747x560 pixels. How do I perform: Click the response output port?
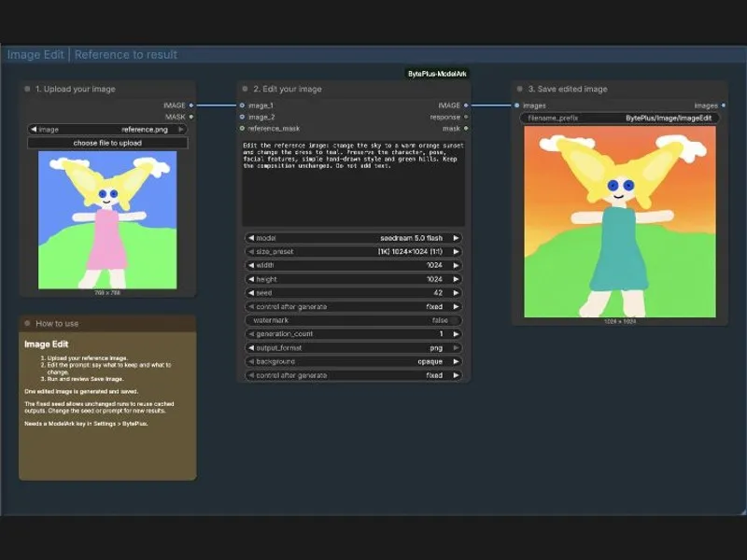point(466,117)
